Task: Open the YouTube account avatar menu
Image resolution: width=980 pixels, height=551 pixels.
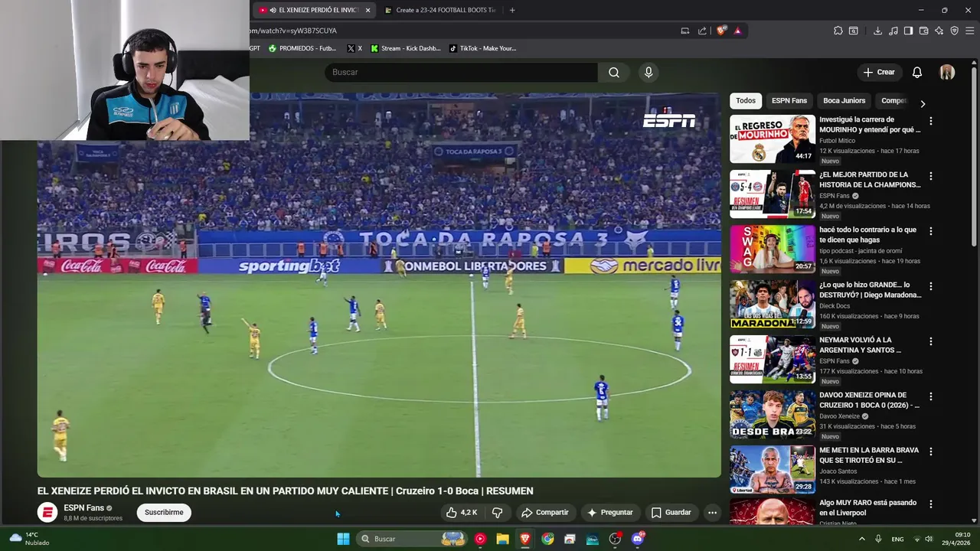Action: (947, 72)
